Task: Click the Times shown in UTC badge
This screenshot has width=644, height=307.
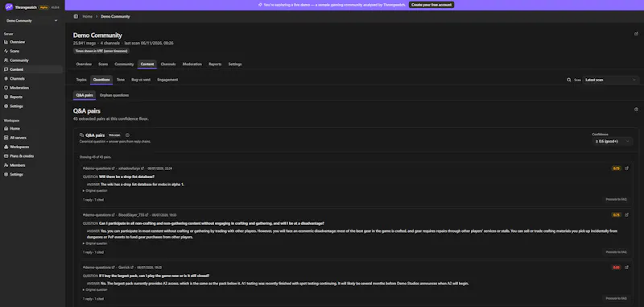Action: (x=101, y=51)
